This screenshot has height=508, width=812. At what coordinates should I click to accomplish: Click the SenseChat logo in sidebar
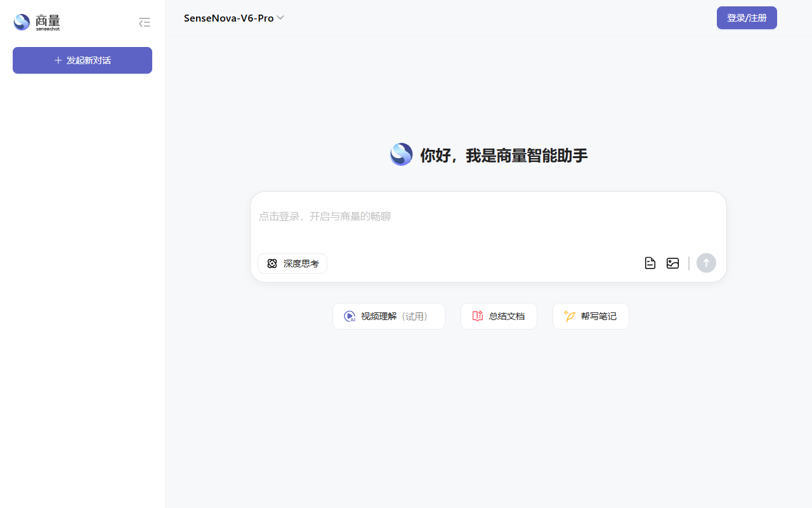(37, 22)
